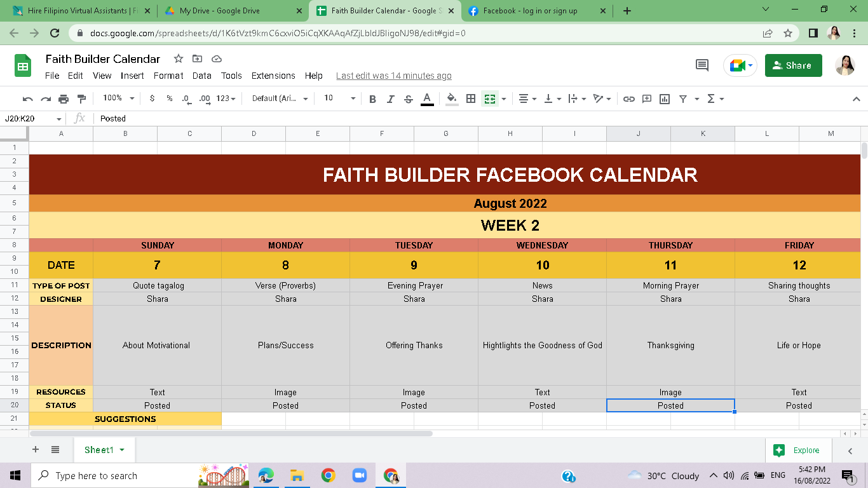The width and height of the screenshot is (868, 488).
Task: Open the Data menu
Action: (x=201, y=76)
